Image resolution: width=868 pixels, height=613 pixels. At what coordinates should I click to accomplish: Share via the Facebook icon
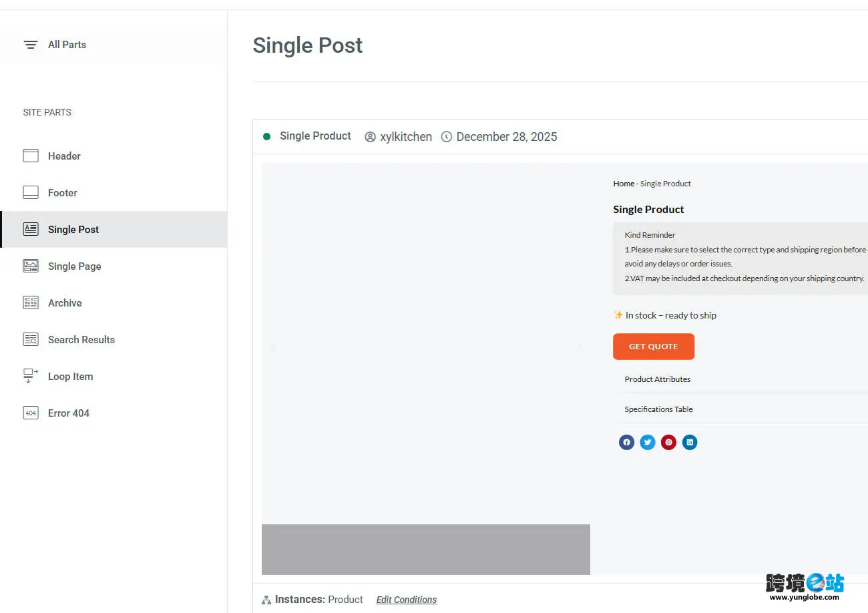[x=626, y=442]
